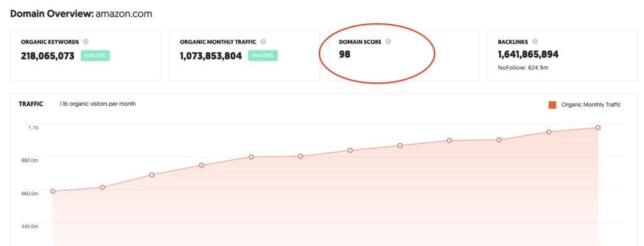Screen dimensions: 644x246
Task: Click the 1.1b y-axis label
Action: tap(34, 128)
